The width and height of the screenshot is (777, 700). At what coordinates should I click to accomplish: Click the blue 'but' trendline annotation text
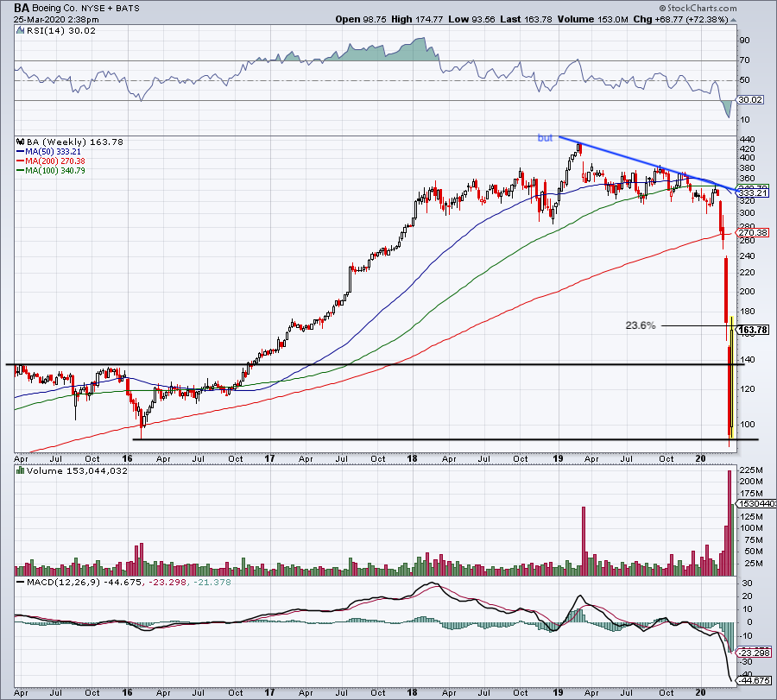545,138
